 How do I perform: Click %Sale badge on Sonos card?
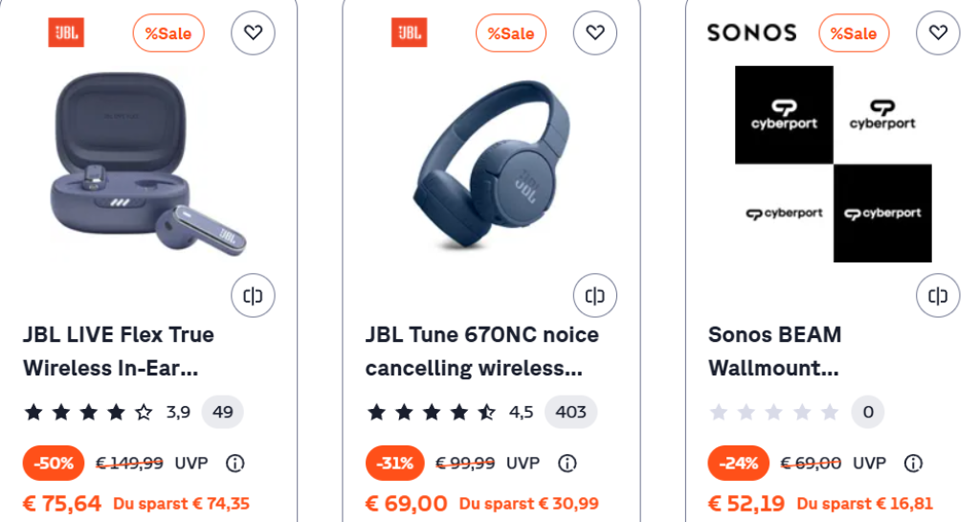point(854,34)
